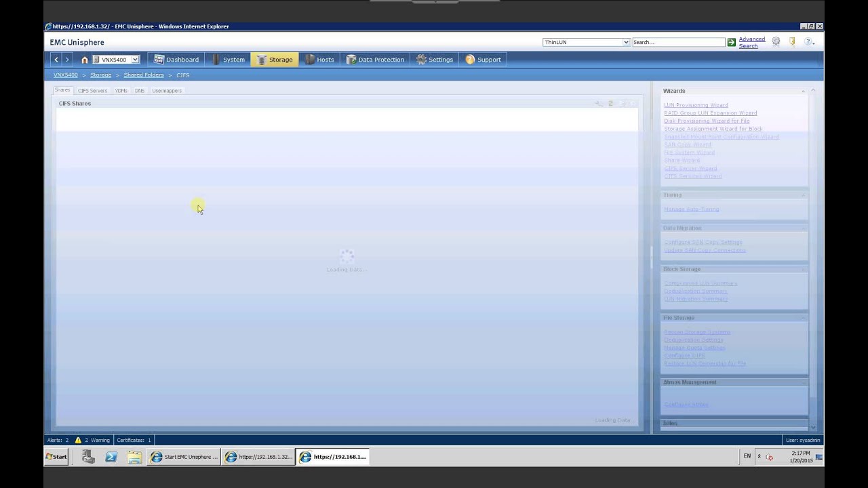Image resolution: width=868 pixels, height=488 pixels.
Task: Click Manage Quota Settings link
Action: pyautogui.click(x=694, y=348)
